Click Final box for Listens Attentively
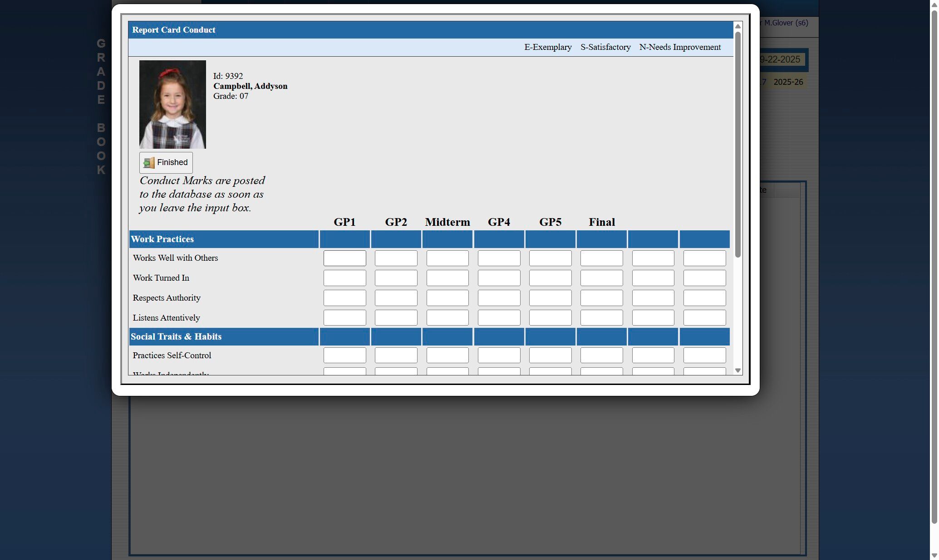This screenshot has height=560, width=939. [x=601, y=318]
